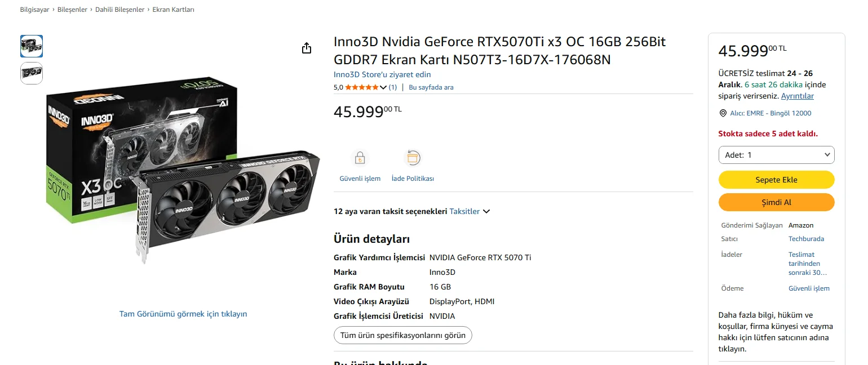
Task: Click Ayrıntılar delivery details link
Action: [x=797, y=96]
